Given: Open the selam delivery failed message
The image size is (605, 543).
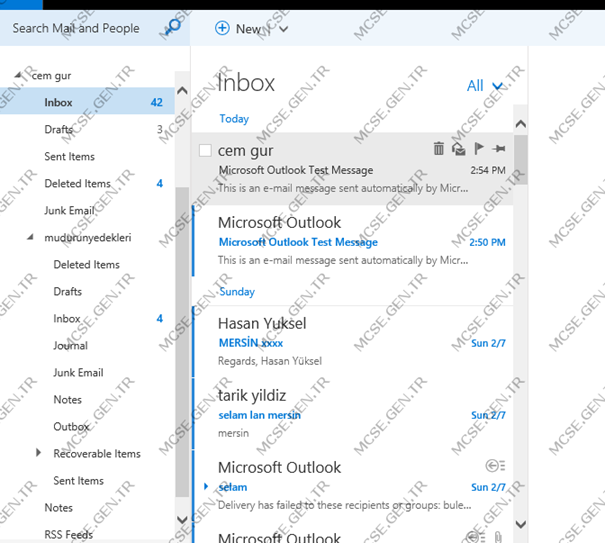Looking at the screenshot, I should pyautogui.click(x=353, y=486).
